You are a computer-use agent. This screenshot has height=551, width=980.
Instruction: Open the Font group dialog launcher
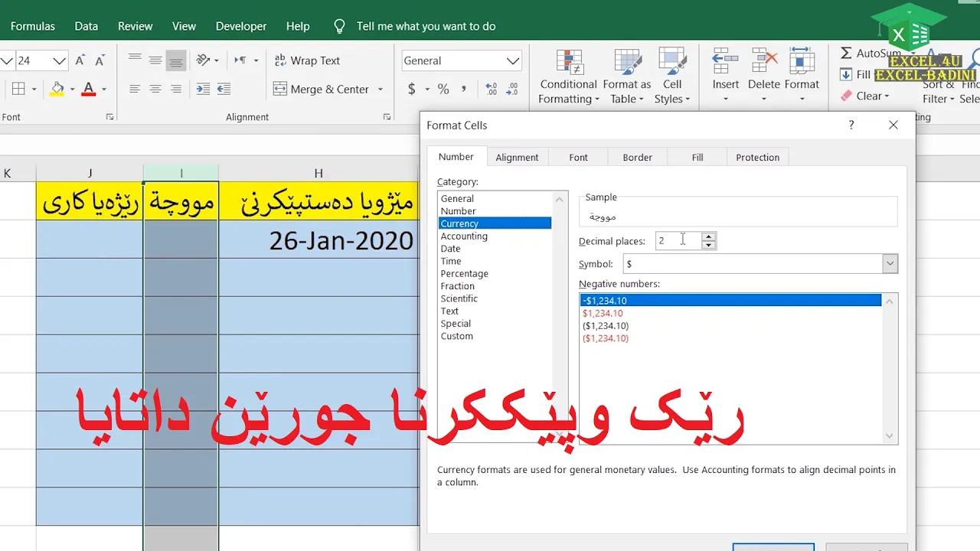tap(110, 117)
